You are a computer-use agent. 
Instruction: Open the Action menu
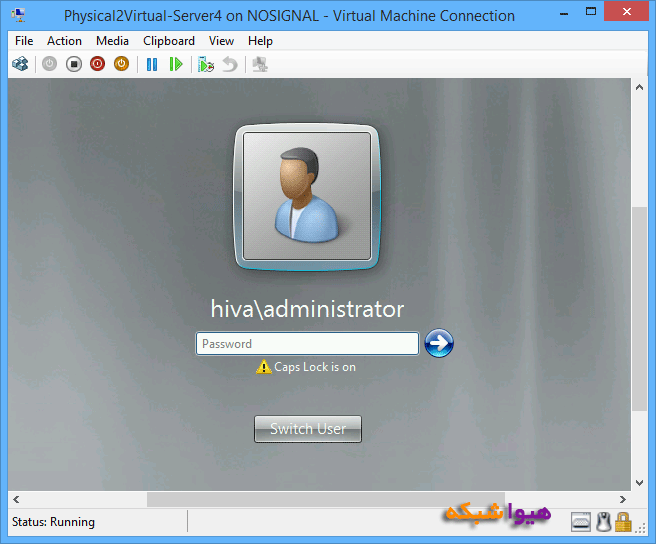click(x=64, y=41)
